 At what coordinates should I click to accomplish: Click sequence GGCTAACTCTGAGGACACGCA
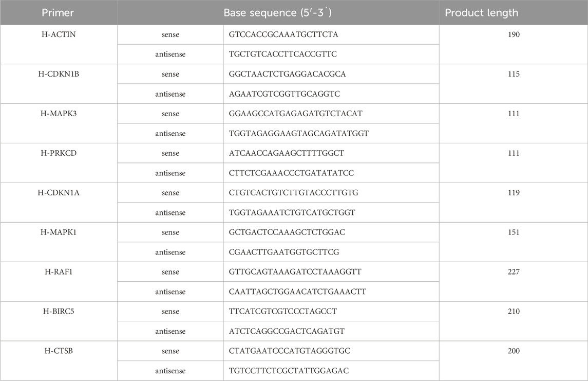tap(287, 74)
